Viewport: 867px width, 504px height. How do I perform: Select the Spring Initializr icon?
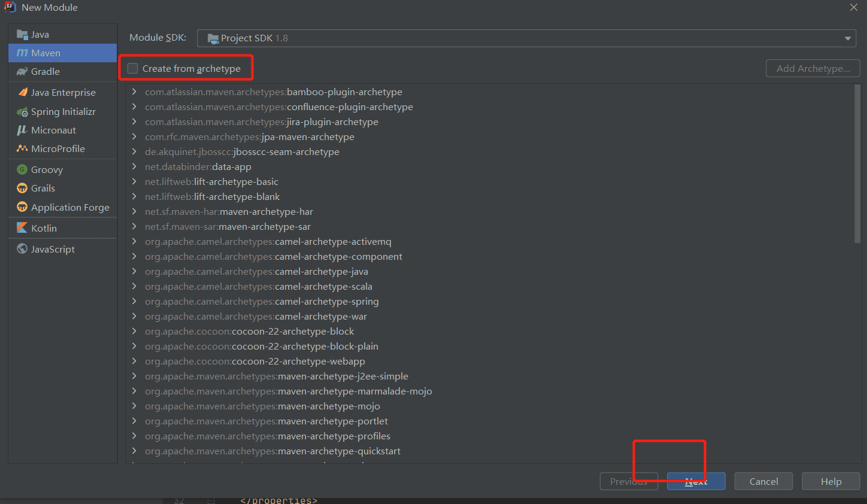click(x=22, y=112)
